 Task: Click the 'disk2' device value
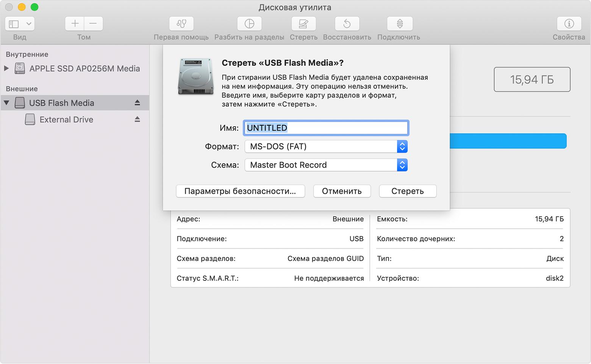pyautogui.click(x=555, y=278)
